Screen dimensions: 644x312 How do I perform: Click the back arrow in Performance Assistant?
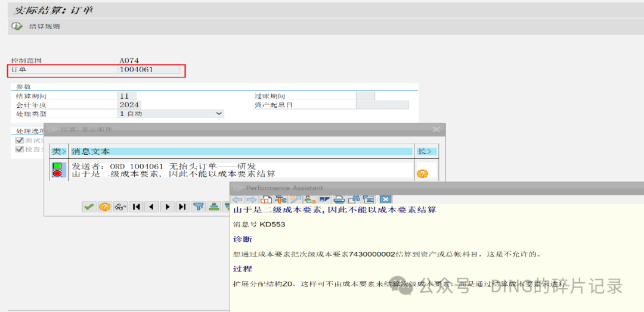point(237,199)
